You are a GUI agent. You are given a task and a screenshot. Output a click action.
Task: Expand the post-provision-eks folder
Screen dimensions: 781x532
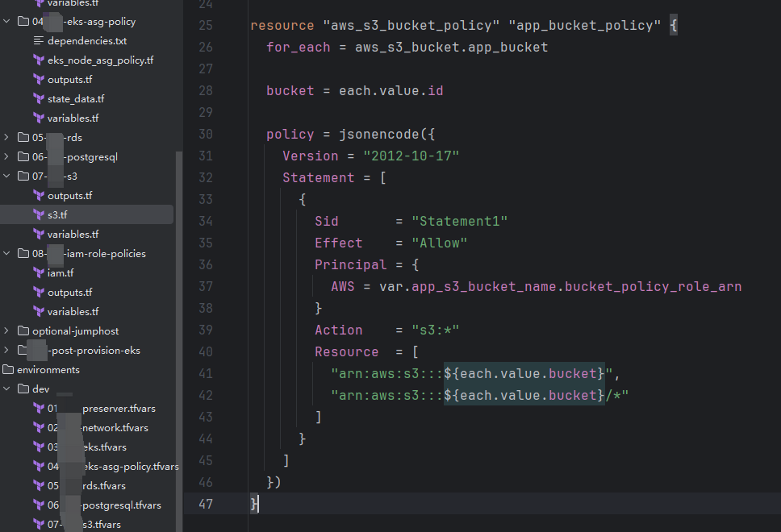(6, 351)
